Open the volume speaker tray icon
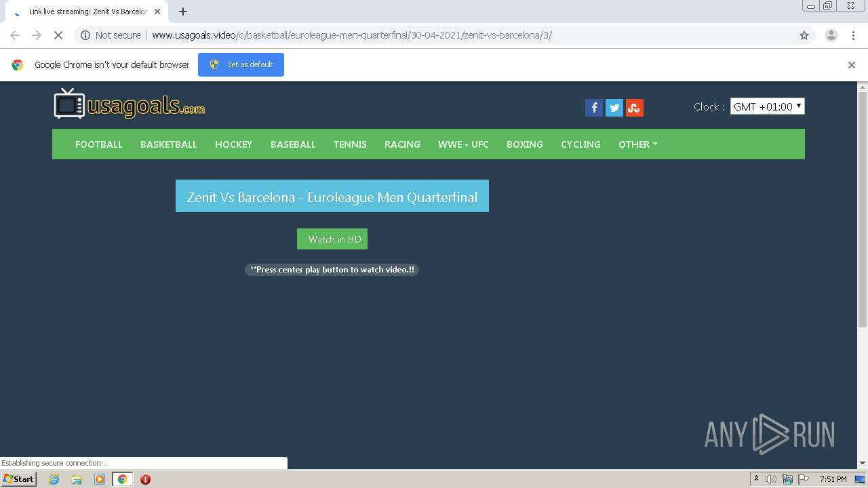Viewport: 868px width, 488px height. click(771, 479)
